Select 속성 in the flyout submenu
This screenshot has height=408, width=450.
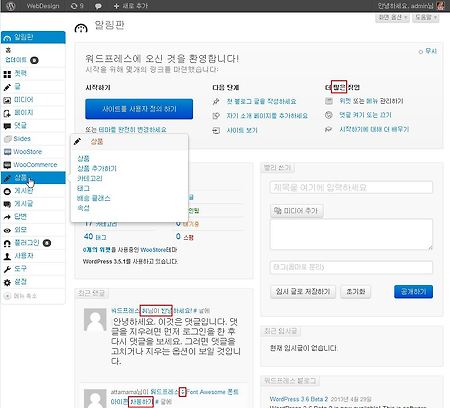83,208
